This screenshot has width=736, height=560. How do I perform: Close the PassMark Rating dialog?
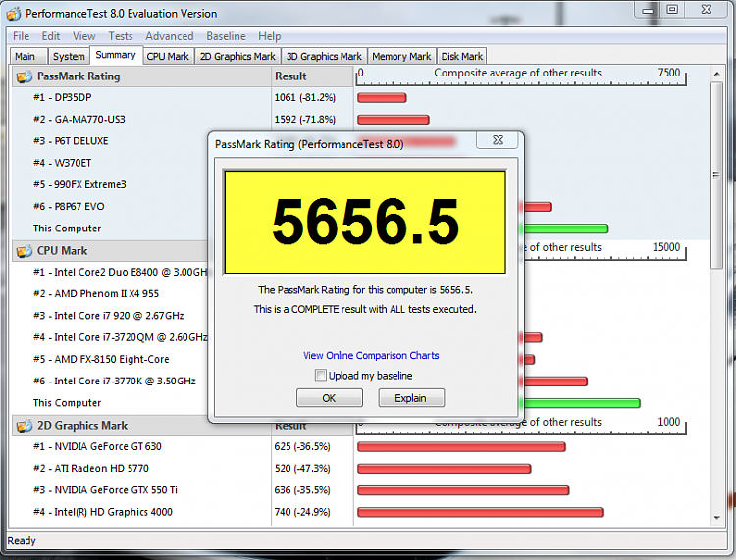click(x=498, y=140)
